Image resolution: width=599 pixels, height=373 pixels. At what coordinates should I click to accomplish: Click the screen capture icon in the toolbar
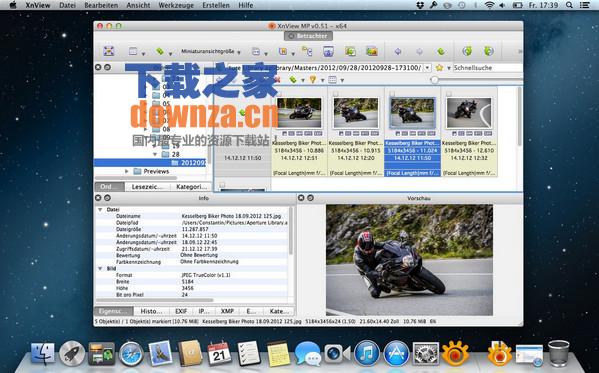pyautogui.click(x=329, y=51)
